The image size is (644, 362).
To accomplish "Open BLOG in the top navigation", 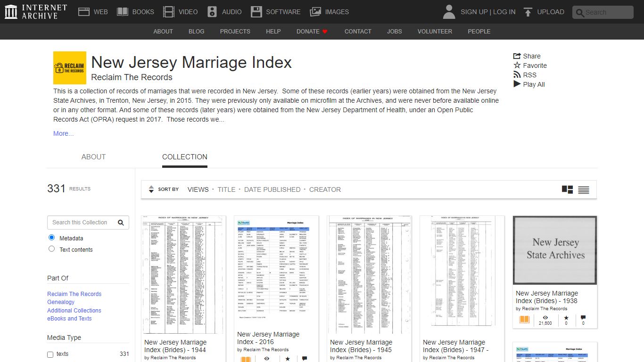I will (197, 32).
